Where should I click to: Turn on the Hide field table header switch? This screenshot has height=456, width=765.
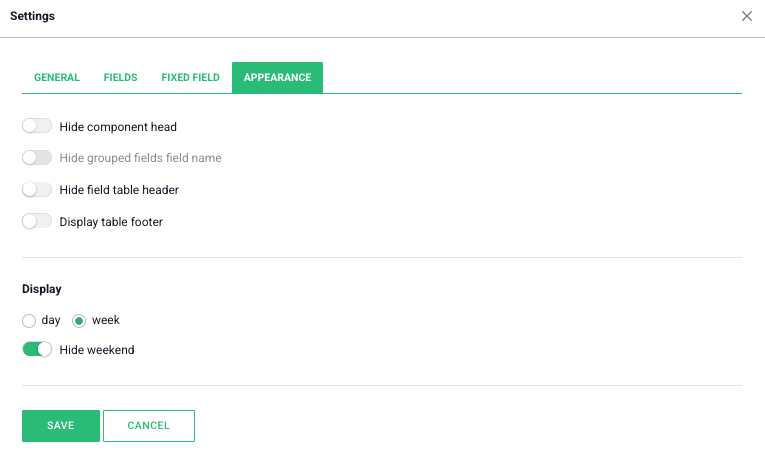(x=37, y=189)
